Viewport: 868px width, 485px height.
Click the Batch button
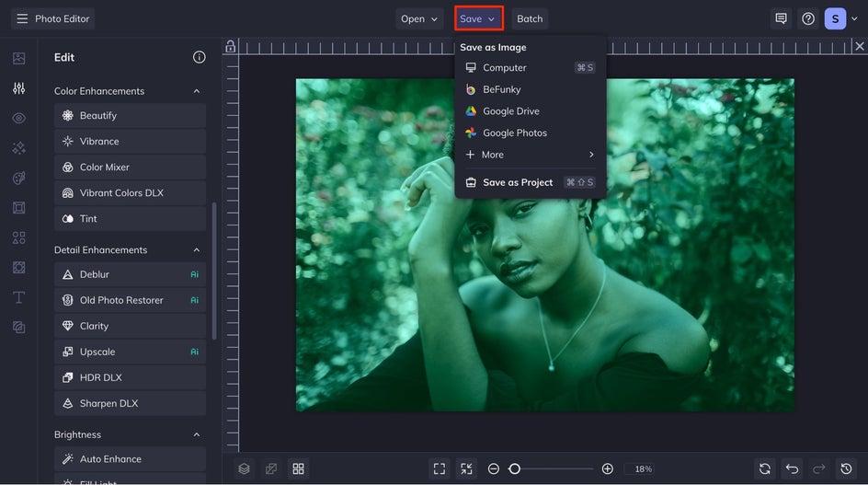530,18
